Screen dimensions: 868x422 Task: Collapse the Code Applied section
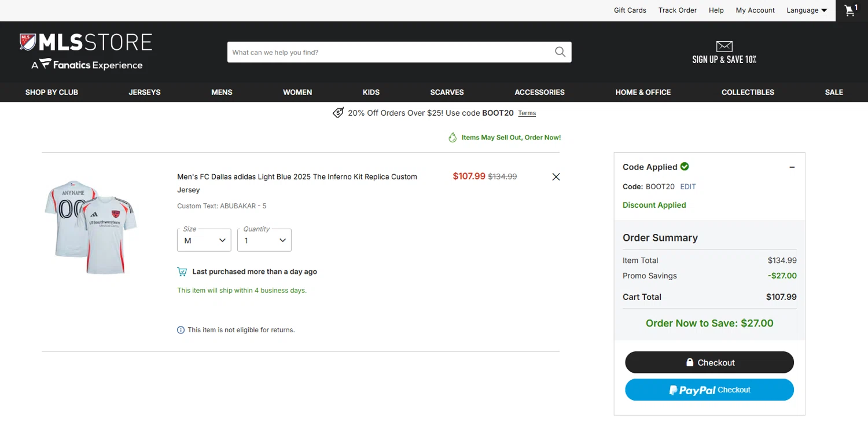point(792,167)
